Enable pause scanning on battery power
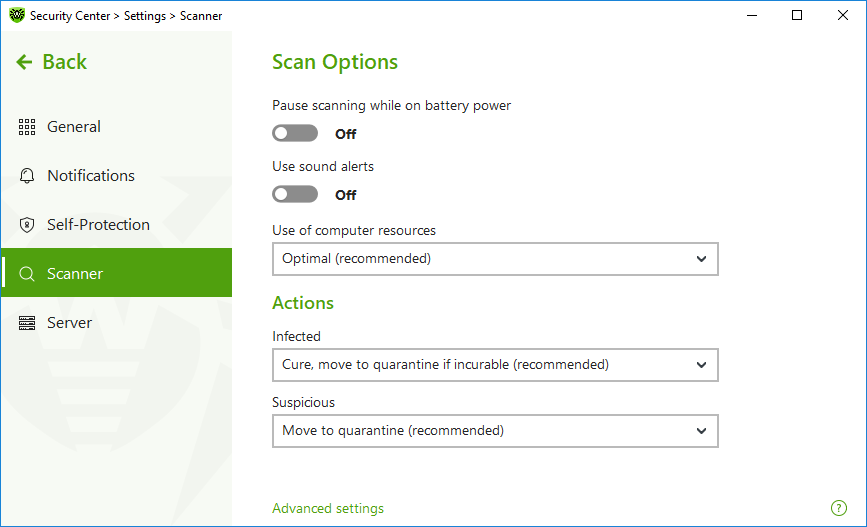867x527 pixels. (x=295, y=133)
